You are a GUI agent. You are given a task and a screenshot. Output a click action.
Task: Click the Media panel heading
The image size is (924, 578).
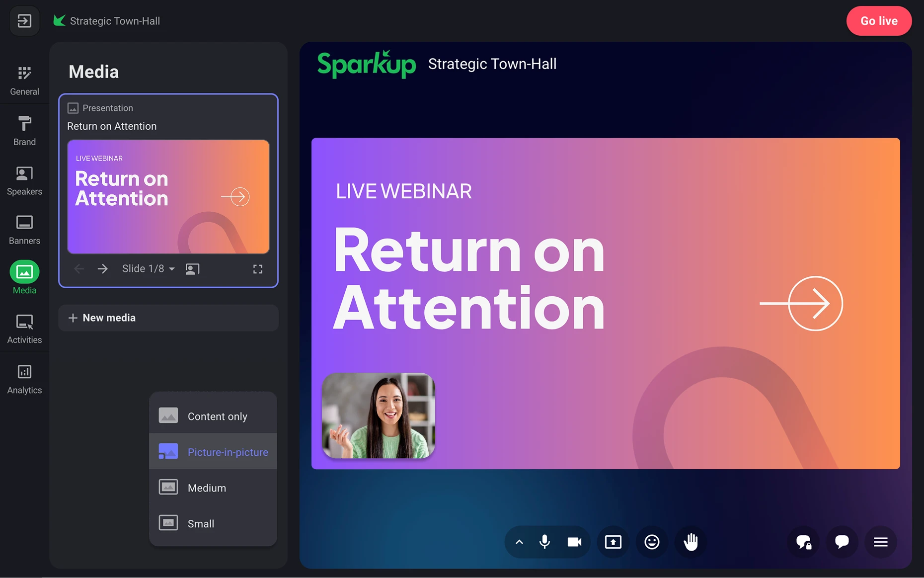coord(94,72)
